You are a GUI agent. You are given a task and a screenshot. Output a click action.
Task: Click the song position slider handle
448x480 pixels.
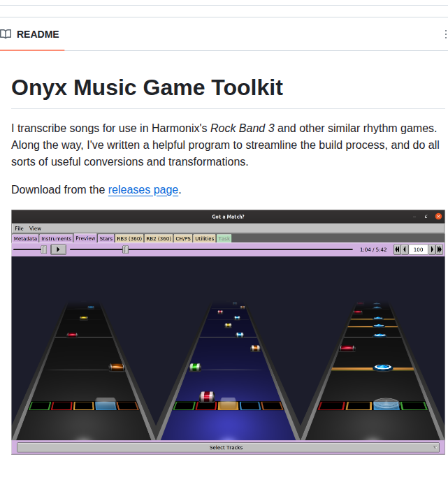tap(125, 249)
